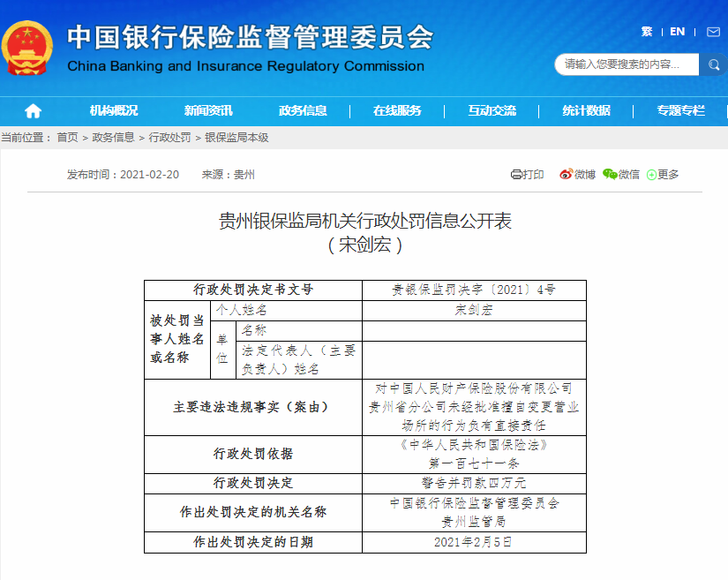Click label 主要违法违规事实（案由）
Viewport: 728px width, 580px height.
click(x=253, y=407)
